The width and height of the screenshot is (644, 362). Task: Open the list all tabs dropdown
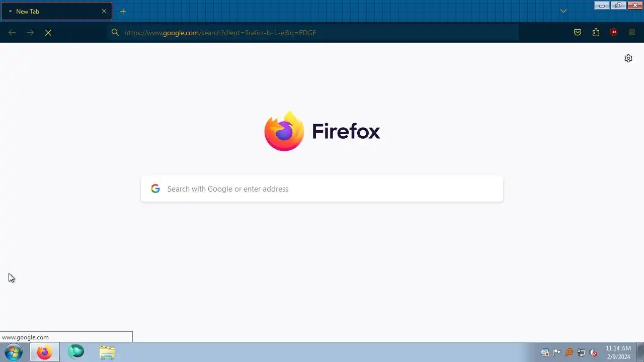pos(563,11)
